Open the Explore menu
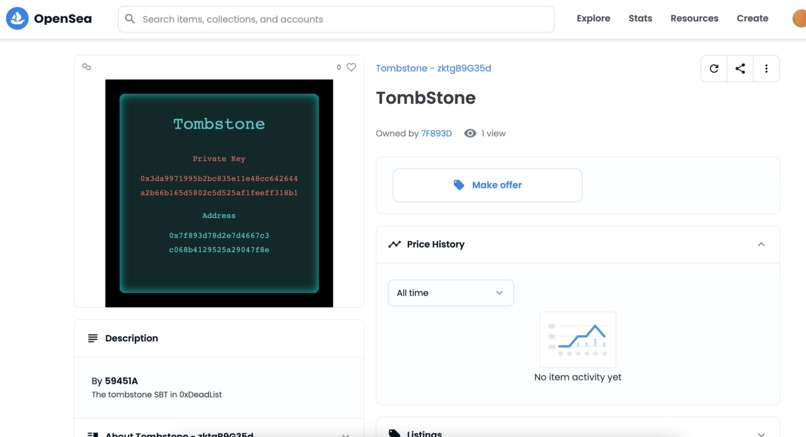 (x=593, y=19)
